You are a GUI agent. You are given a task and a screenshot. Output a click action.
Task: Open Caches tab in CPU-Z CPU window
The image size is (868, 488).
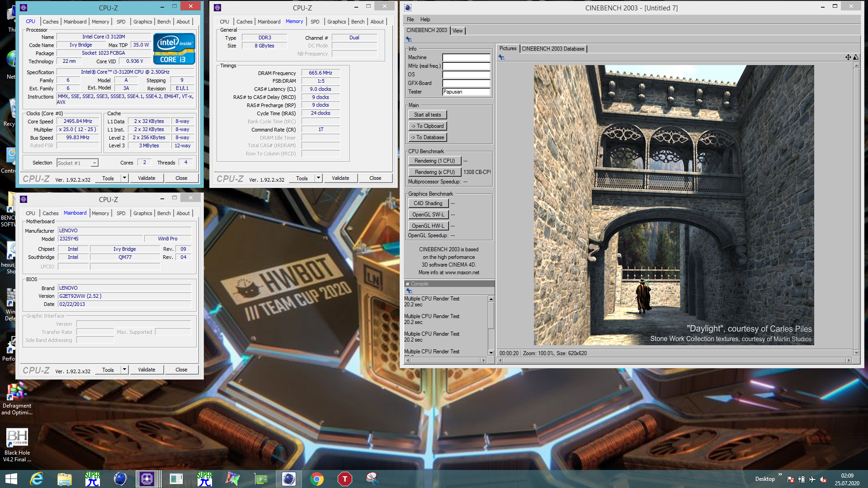[51, 22]
